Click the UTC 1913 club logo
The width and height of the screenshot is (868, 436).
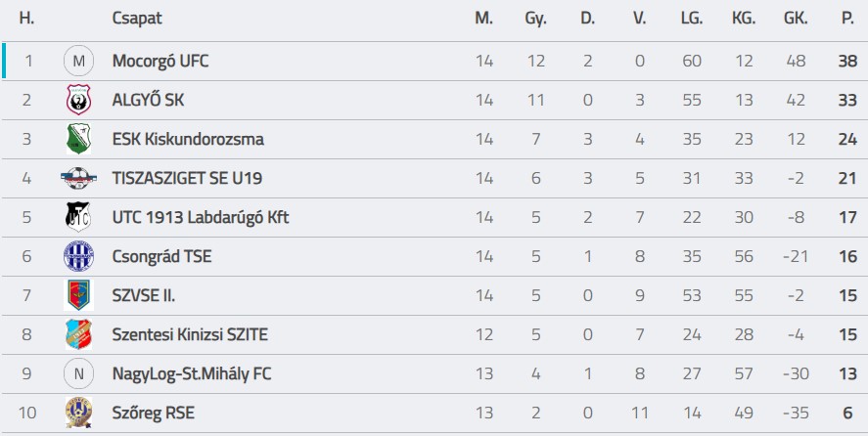click(78, 217)
